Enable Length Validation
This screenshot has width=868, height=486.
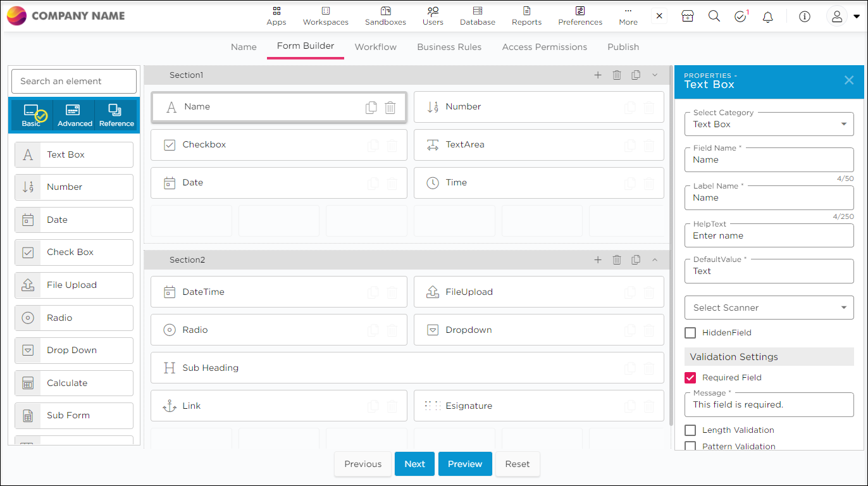690,430
